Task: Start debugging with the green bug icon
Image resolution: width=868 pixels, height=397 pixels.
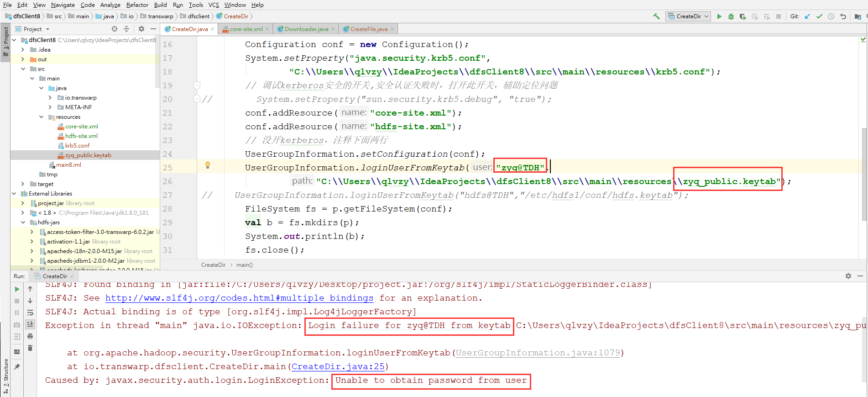Action: coord(731,16)
